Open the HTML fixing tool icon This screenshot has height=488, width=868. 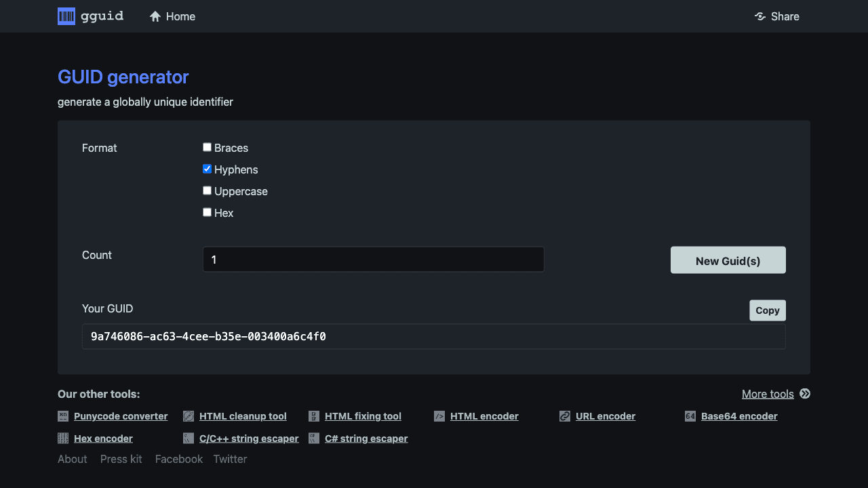314,416
